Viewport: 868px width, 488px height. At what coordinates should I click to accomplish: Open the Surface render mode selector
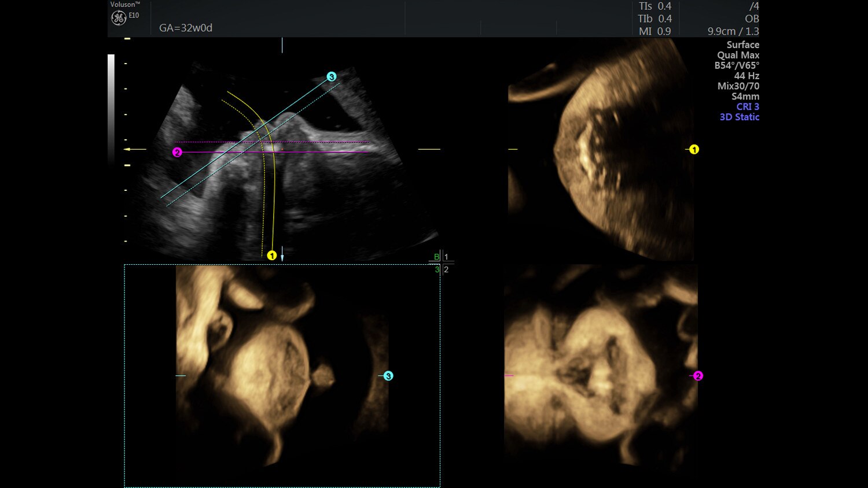click(x=743, y=45)
